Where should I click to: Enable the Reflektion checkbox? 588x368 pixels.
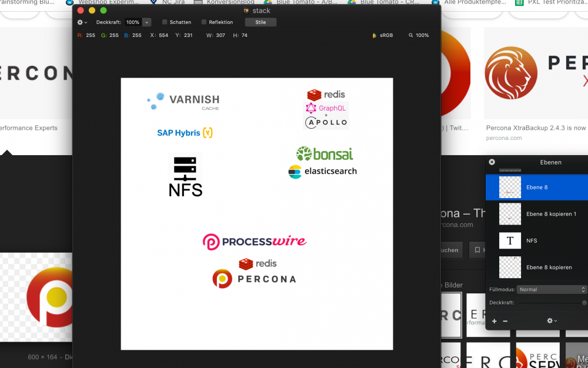[204, 22]
